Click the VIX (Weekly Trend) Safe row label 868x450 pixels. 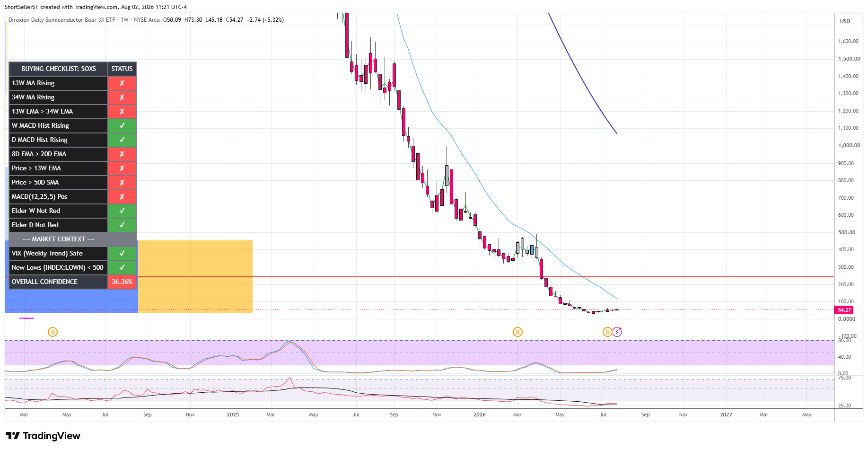[47, 253]
